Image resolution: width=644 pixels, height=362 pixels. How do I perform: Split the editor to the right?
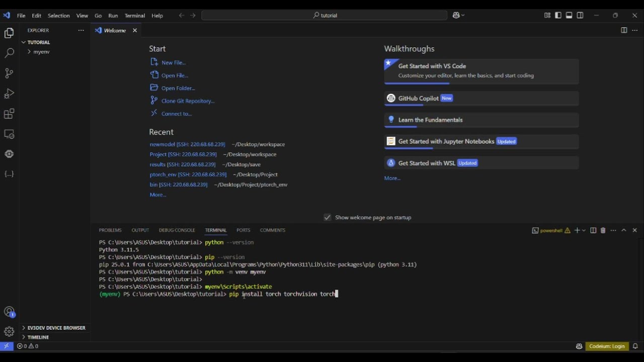(x=624, y=30)
